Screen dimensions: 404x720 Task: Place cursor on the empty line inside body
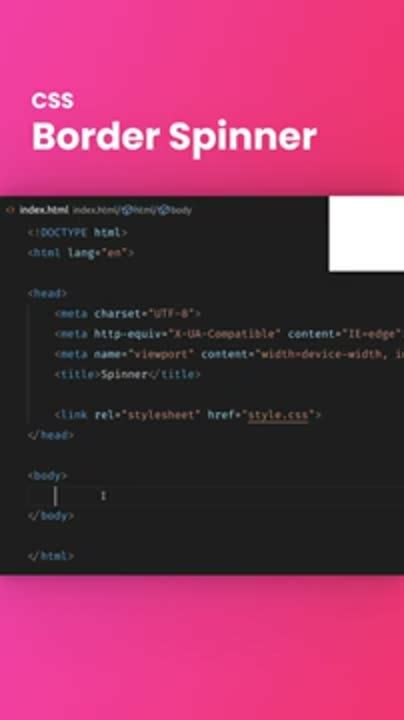pos(216,496)
